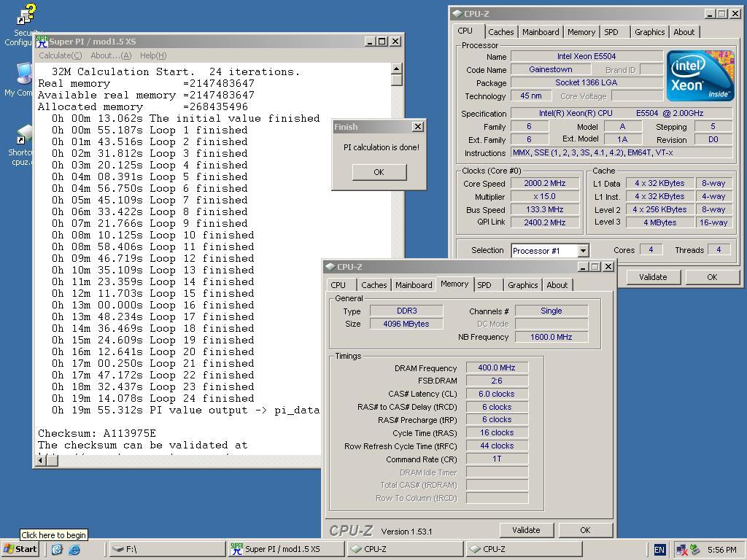Open the Security Configuration desktop icon
Image resolution: width=747 pixels, height=560 pixels.
coord(26,13)
